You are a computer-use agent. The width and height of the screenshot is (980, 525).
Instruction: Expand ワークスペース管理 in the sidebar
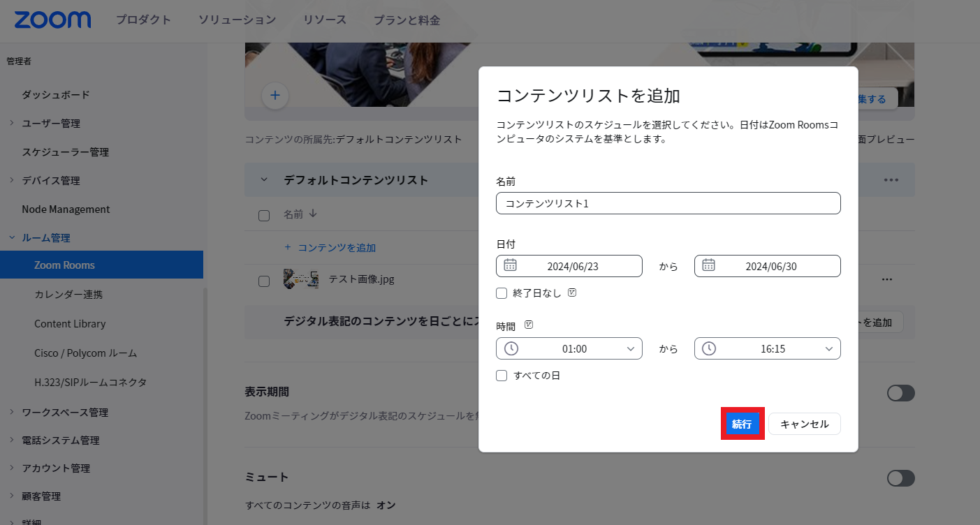pyautogui.click(x=12, y=412)
